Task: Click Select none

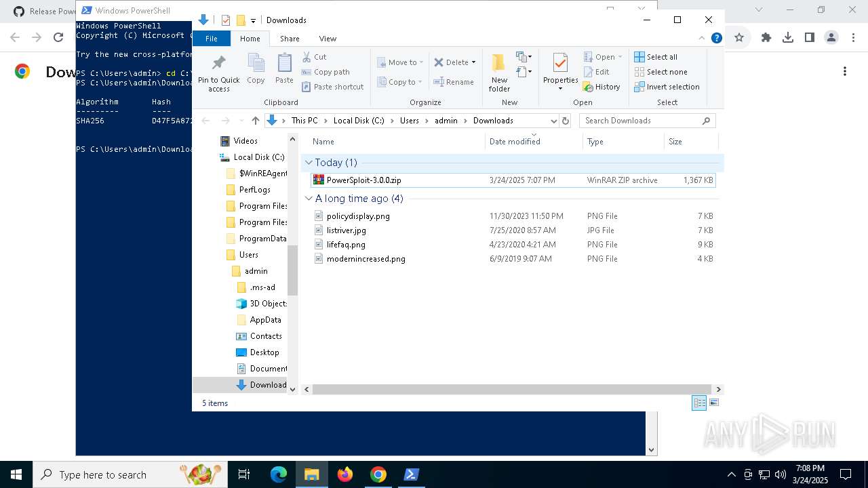Action: pos(660,72)
